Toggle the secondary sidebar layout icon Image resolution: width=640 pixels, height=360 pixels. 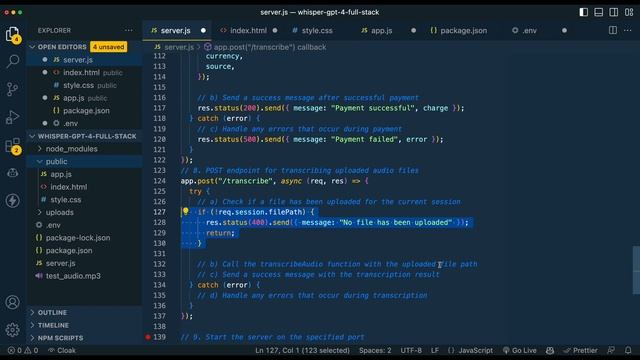click(613, 12)
